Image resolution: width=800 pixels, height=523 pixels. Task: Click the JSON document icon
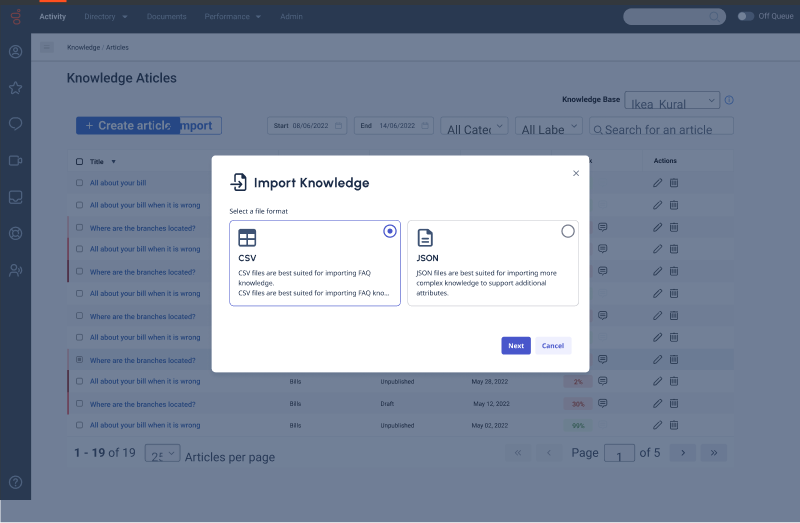(x=425, y=238)
